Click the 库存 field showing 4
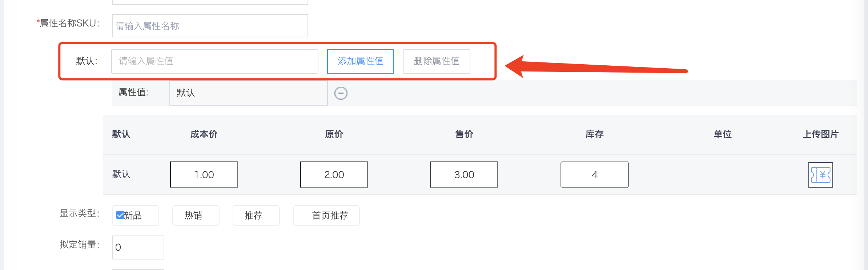The height and width of the screenshot is (270, 868). click(595, 175)
